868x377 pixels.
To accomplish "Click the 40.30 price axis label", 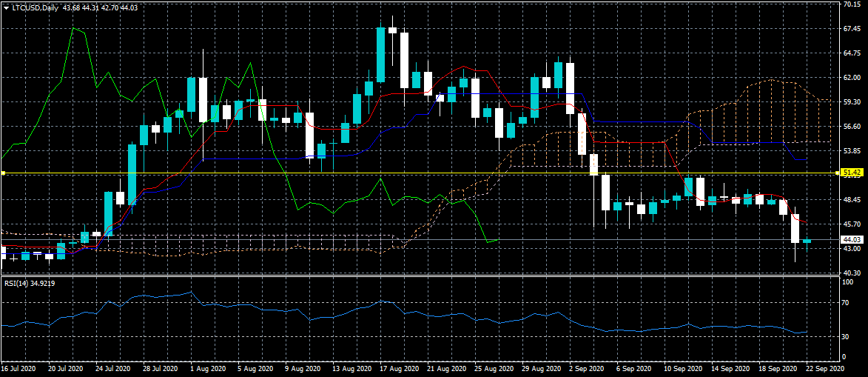I will coord(852,273).
